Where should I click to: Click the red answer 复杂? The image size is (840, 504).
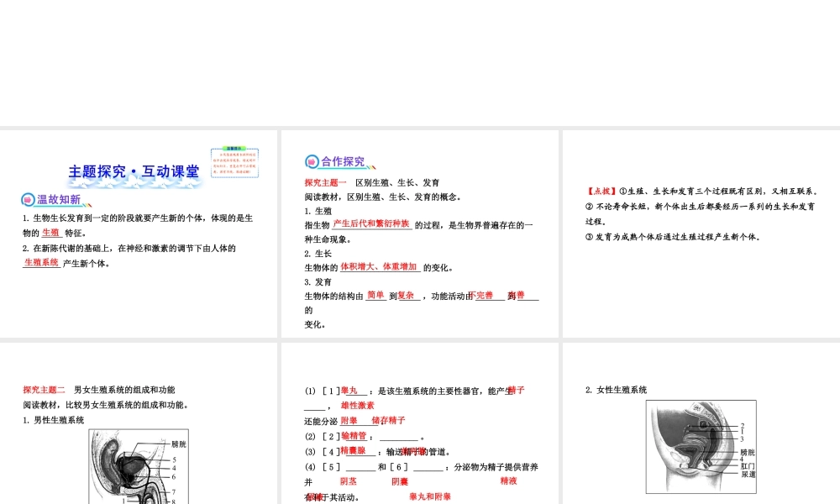(x=406, y=295)
